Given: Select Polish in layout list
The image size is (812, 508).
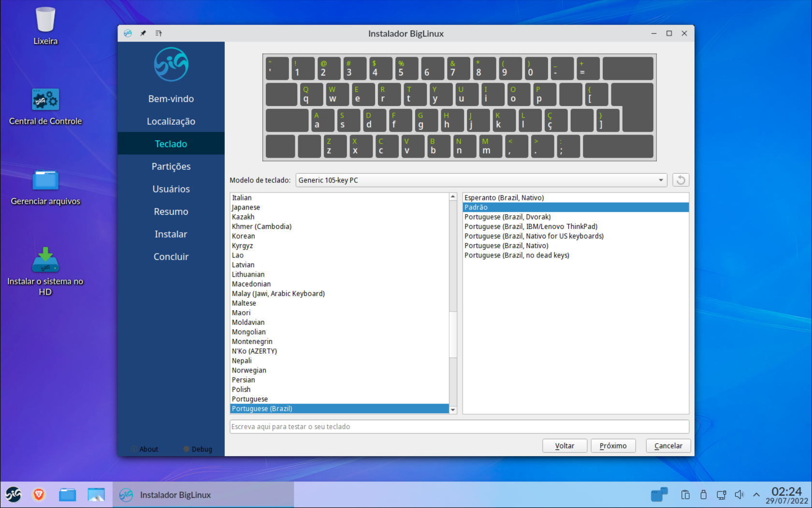Looking at the screenshot, I should click(339, 389).
